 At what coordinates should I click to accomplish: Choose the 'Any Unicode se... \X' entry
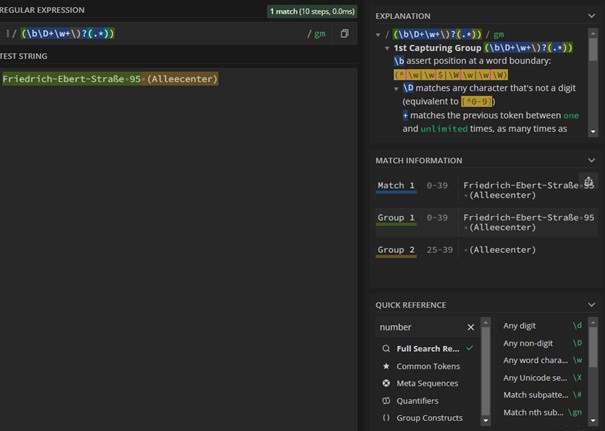(542, 378)
